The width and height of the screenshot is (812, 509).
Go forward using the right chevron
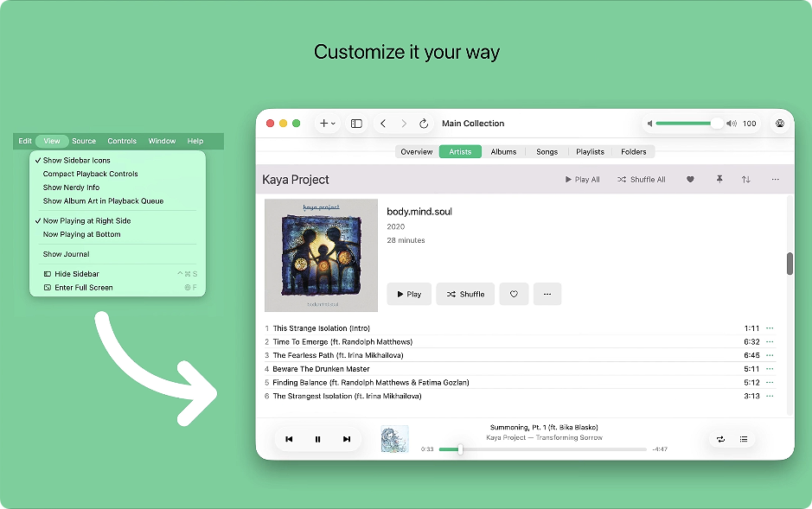click(x=404, y=124)
